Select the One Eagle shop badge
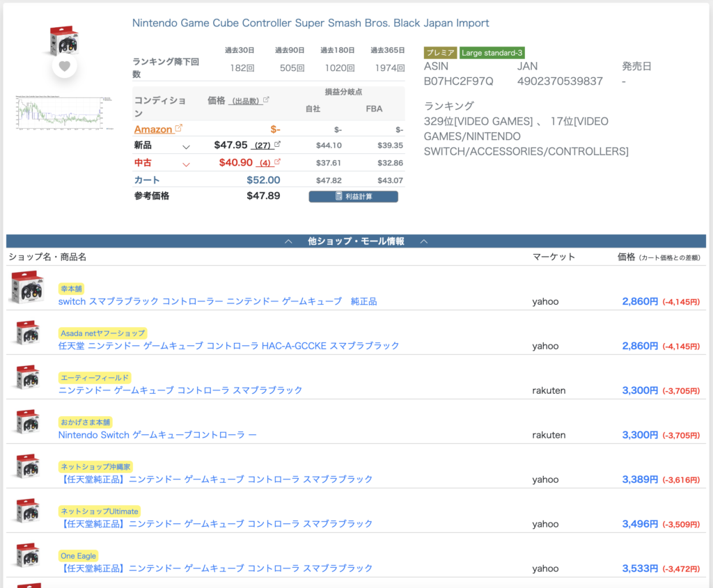Screen dimensions: 713x588 point(79,556)
